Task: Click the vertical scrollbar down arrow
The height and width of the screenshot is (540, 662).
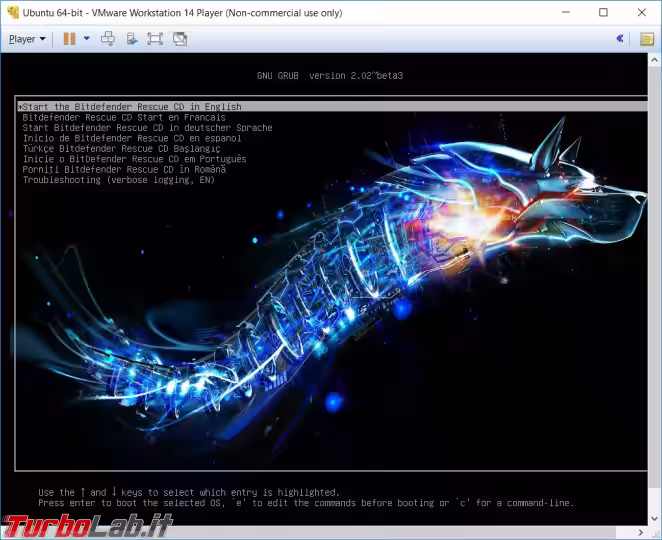Action: coord(654,518)
